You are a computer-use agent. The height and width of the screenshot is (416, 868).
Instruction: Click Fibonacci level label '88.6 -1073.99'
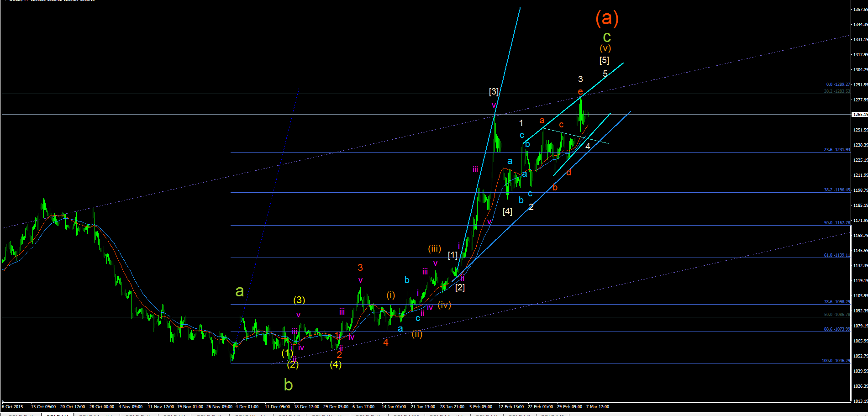837,329
